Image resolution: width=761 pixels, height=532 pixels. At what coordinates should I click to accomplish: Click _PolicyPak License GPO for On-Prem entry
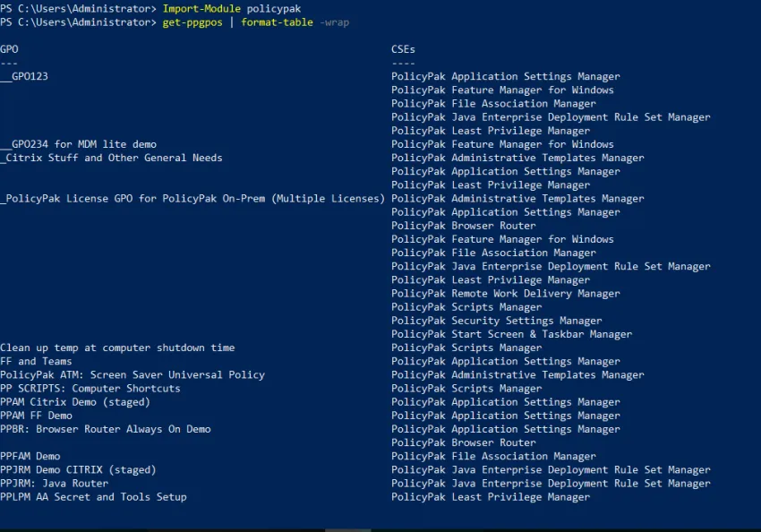[x=192, y=199]
